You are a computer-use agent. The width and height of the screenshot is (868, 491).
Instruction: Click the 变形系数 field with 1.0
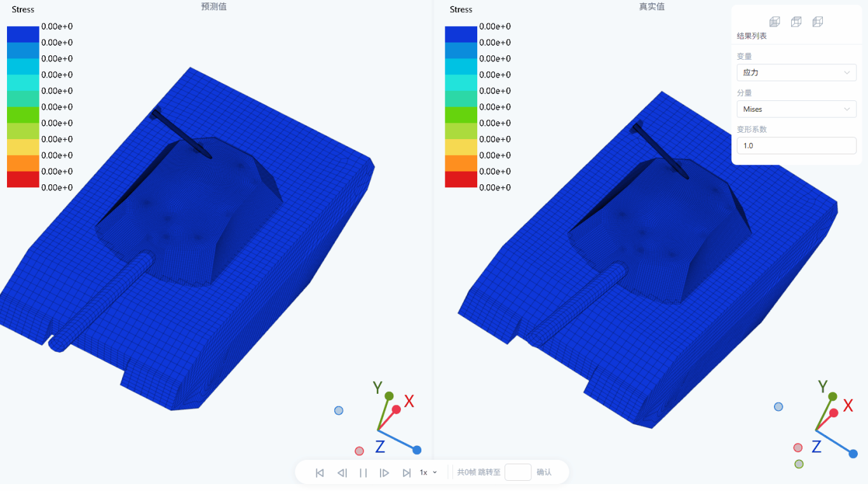pos(796,145)
